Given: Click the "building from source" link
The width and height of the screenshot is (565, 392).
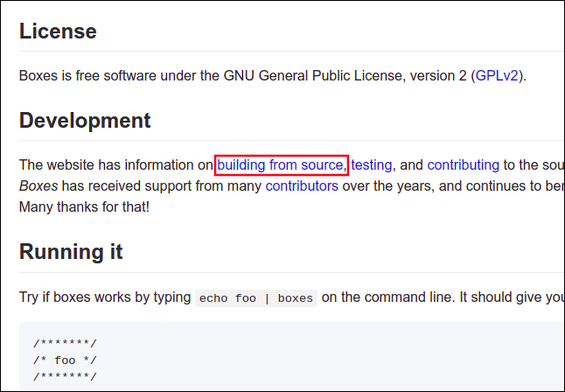Looking at the screenshot, I should click(x=281, y=164).
